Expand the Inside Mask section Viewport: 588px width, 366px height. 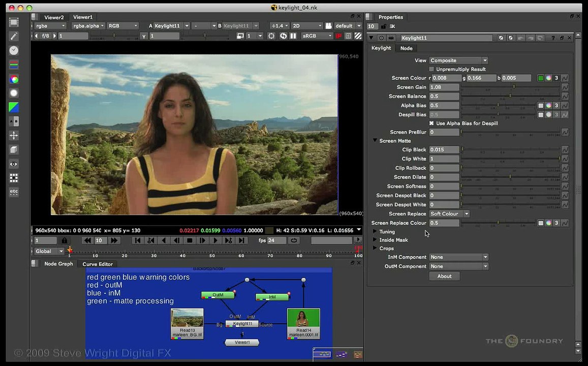coord(375,239)
